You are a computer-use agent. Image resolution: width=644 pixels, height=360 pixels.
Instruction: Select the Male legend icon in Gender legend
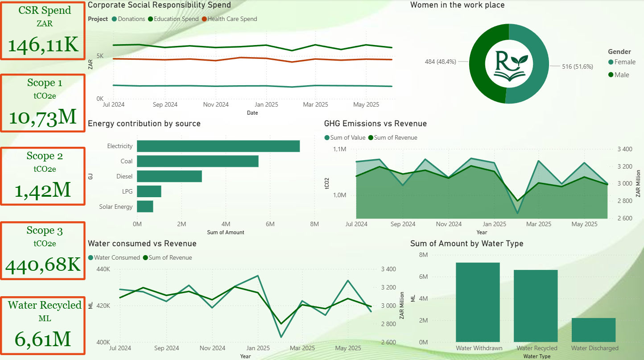612,74
